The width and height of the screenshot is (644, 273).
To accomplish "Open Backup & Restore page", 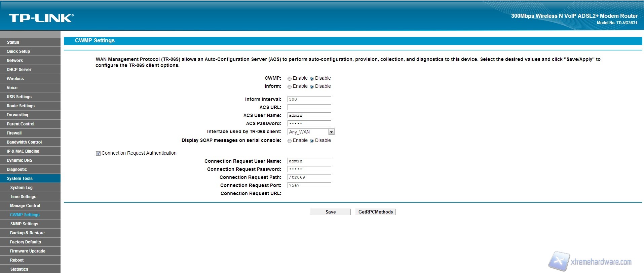I will (x=27, y=233).
